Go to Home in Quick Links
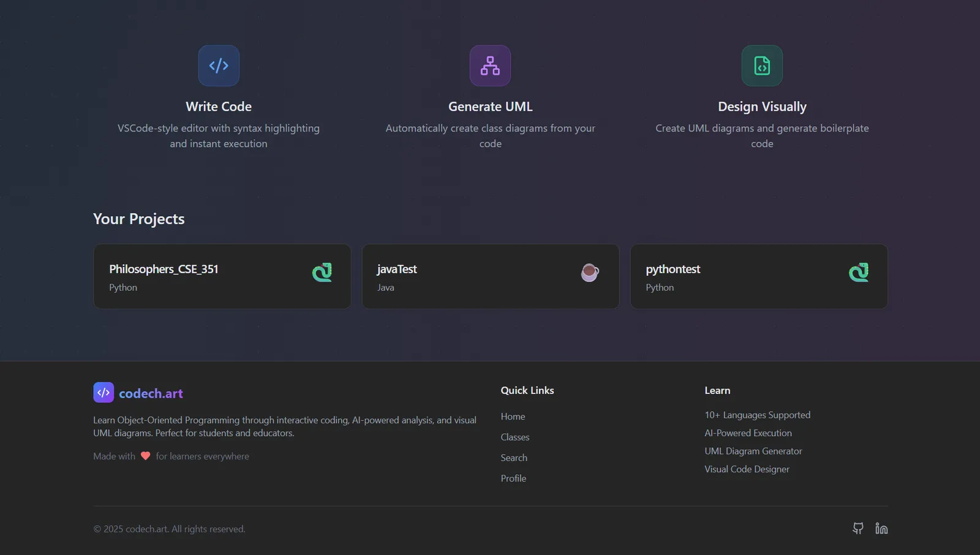 [x=513, y=417]
